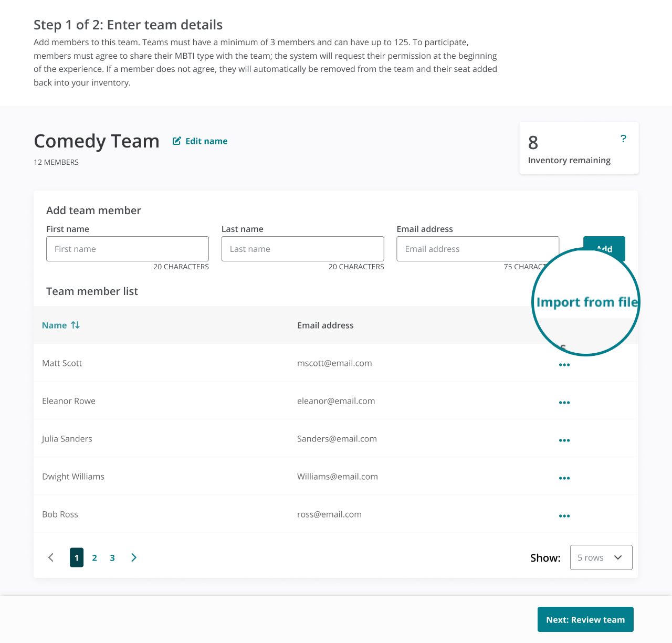Click the Add team member heading
672x643 pixels.
[93, 210]
